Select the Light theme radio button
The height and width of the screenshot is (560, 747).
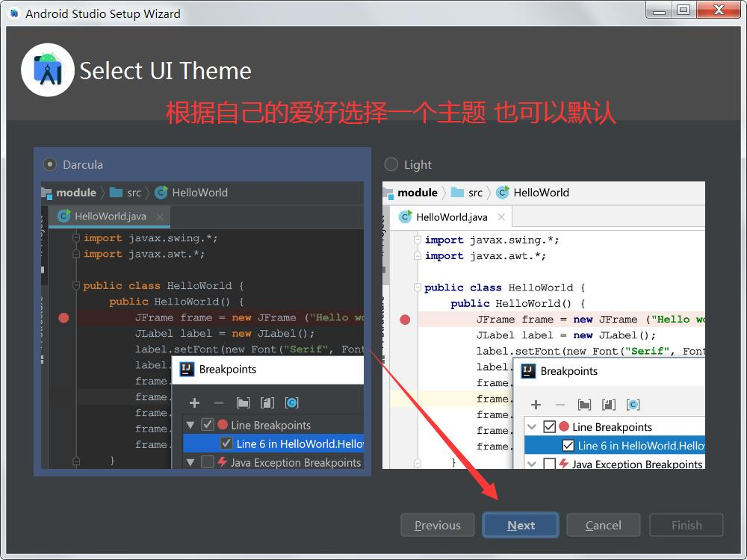click(391, 165)
